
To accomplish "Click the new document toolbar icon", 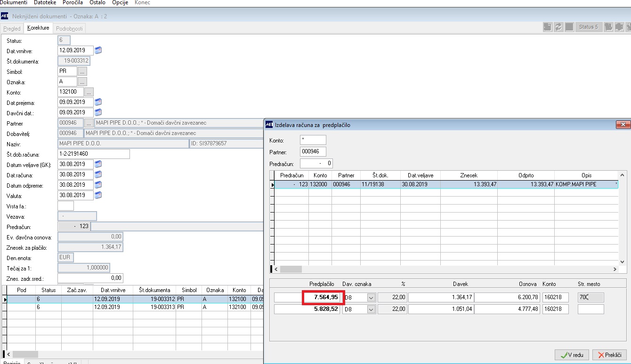I will click(x=548, y=27).
